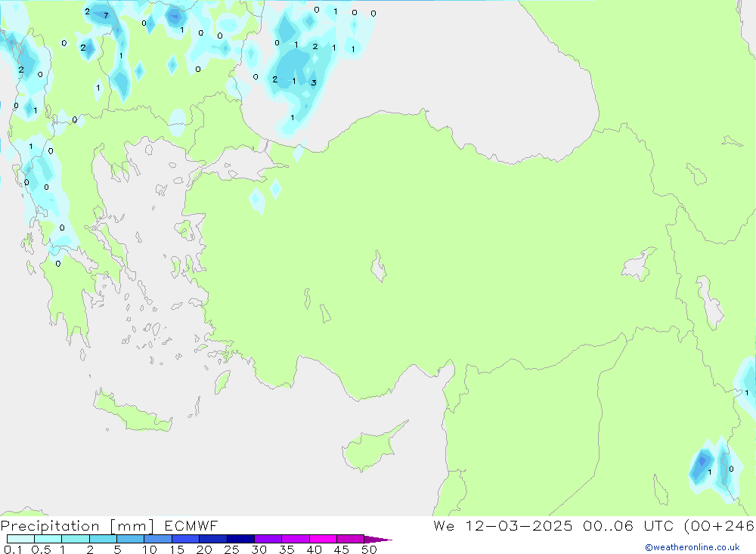The height and width of the screenshot is (554, 756).
Task: Click the map precipitation value '3'
Action: (x=314, y=82)
